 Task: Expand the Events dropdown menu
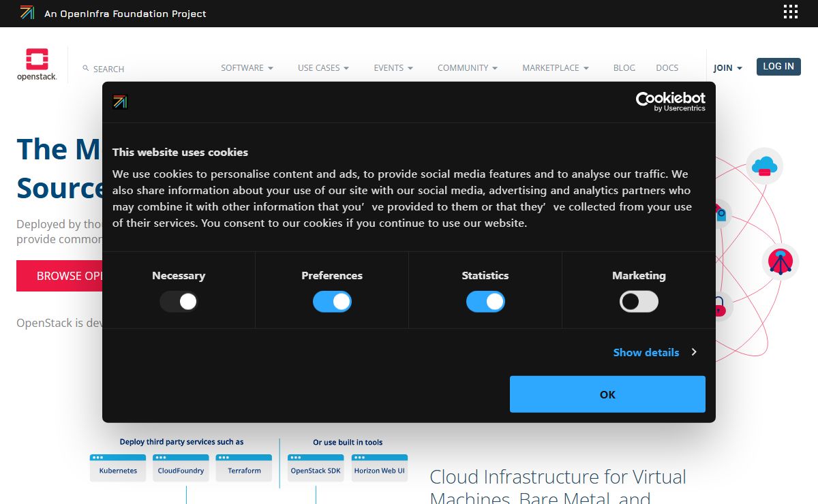pyautogui.click(x=393, y=68)
